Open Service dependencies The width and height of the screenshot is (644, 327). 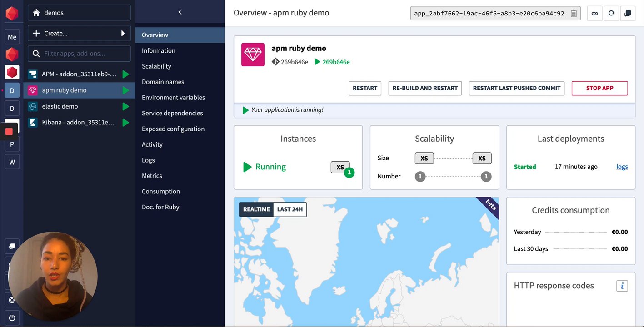[x=180, y=113]
